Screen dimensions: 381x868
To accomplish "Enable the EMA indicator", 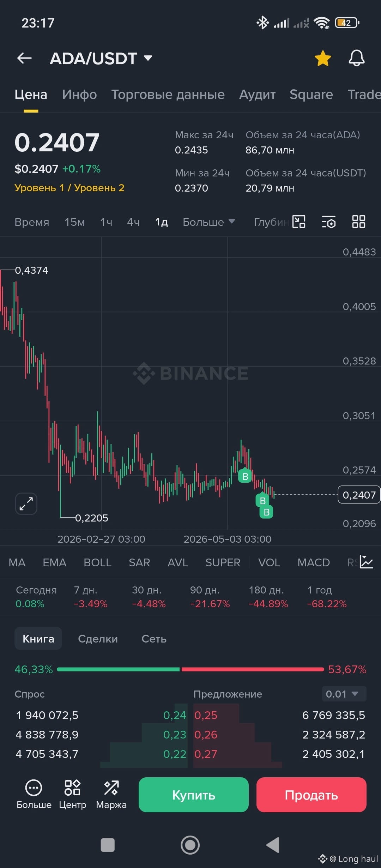I will [x=54, y=562].
